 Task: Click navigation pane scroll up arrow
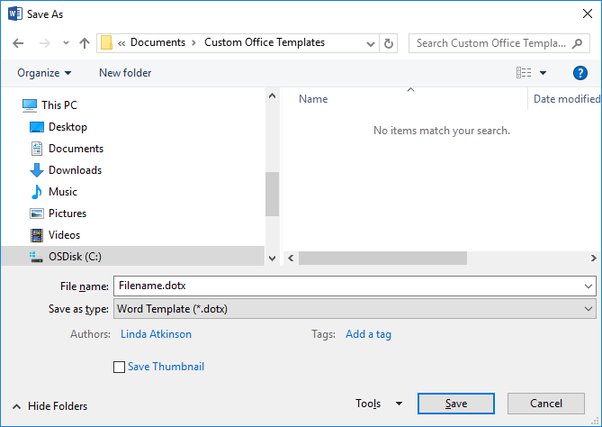click(272, 96)
